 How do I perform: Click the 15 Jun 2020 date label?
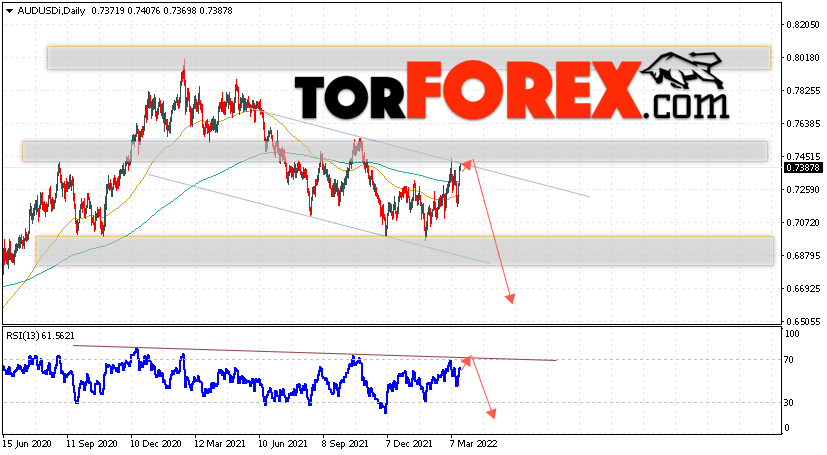(27, 444)
